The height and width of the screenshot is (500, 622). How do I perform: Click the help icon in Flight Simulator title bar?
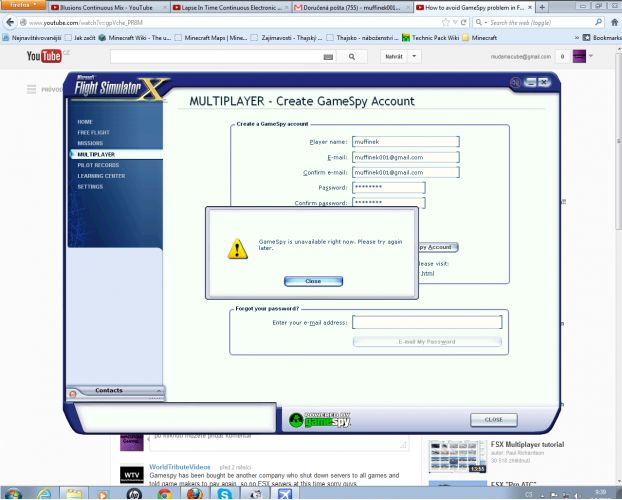(x=515, y=83)
